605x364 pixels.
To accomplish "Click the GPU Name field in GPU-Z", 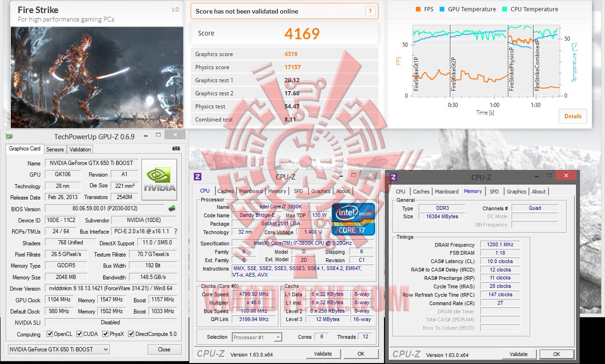I will (x=92, y=163).
